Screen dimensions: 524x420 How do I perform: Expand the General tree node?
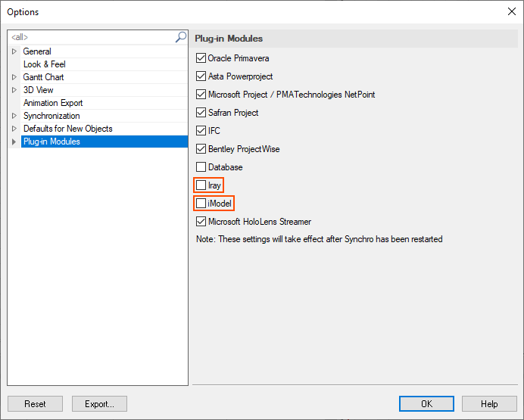[x=14, y=51]
